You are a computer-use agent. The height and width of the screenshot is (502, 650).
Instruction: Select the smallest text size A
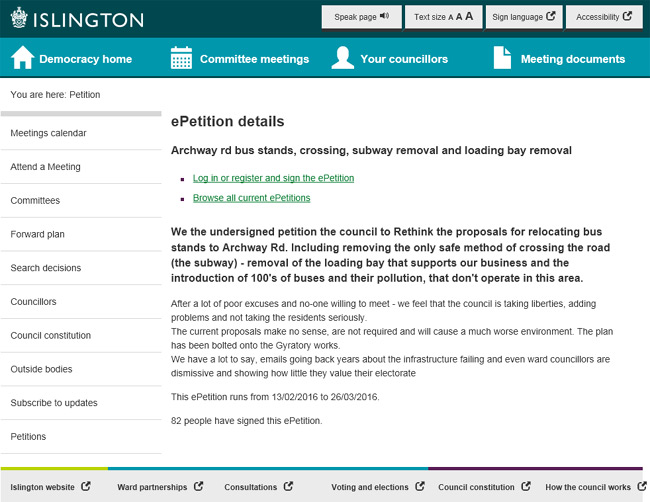(x=449, y=17)
